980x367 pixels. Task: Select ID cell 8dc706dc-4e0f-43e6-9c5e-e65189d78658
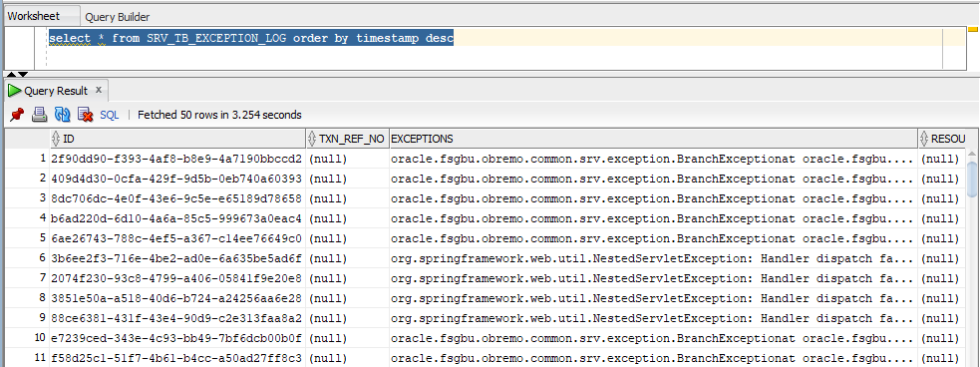coord(177,198)
